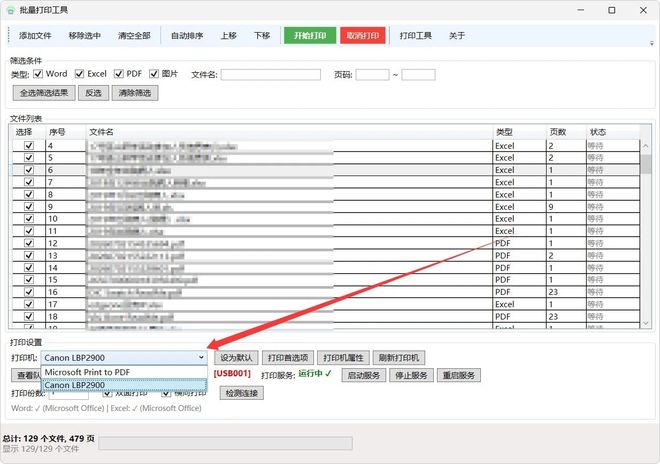Viewport: 660px width, 464px height.
Task: Open the 打印工具 menu
Action: (x=415, y=36)
